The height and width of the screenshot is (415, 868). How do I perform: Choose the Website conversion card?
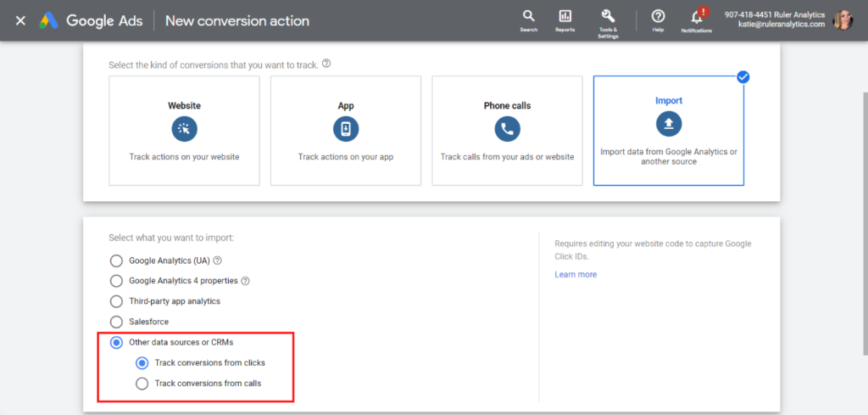point(184,130)
